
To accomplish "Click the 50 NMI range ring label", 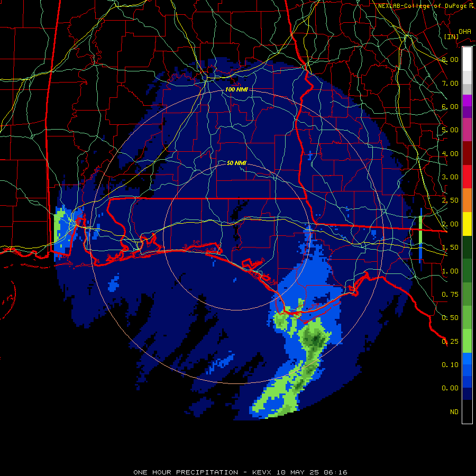I will (236, 163).
